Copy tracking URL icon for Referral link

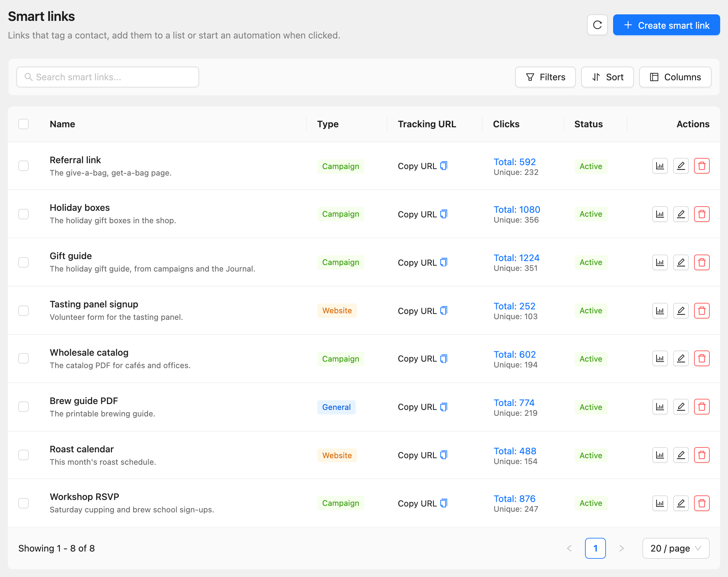pyautogui.click(x=444, y=166)
